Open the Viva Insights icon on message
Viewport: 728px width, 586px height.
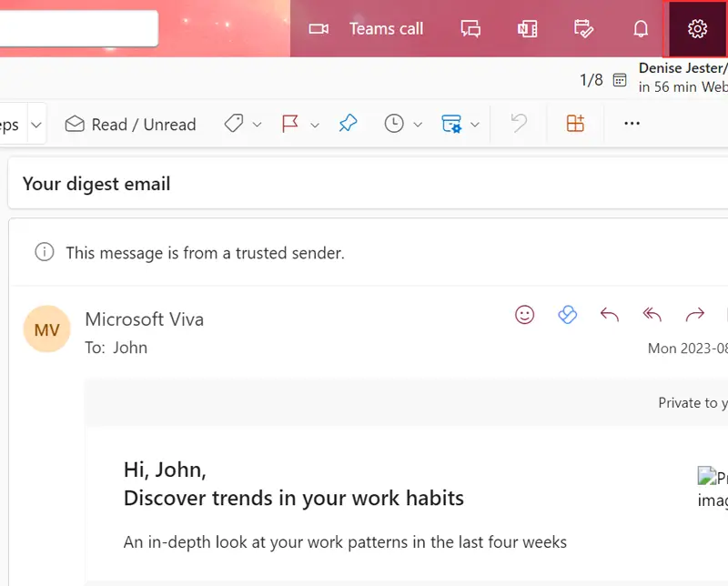point(567,315)
